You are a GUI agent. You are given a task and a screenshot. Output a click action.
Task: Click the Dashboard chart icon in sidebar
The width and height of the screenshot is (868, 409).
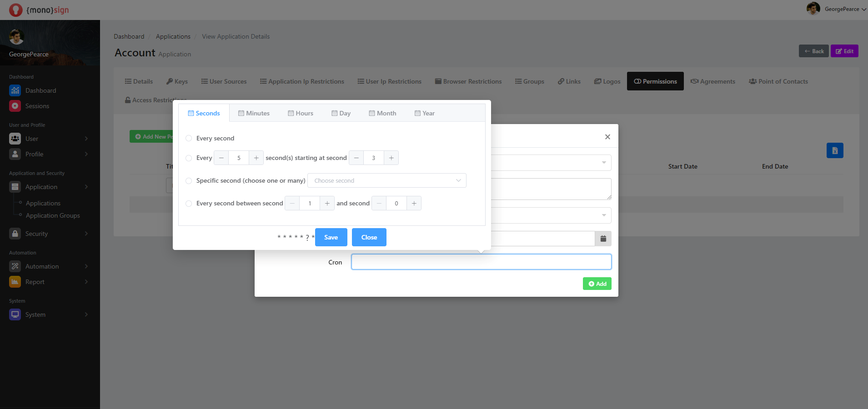pos(15,90)
